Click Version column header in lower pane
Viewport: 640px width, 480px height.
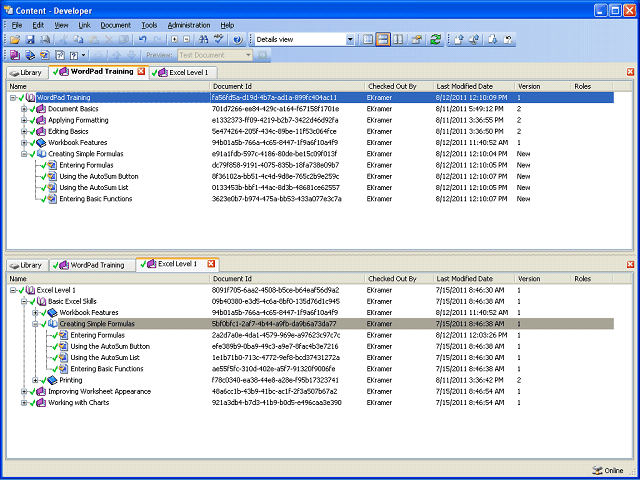pos(542,279)
